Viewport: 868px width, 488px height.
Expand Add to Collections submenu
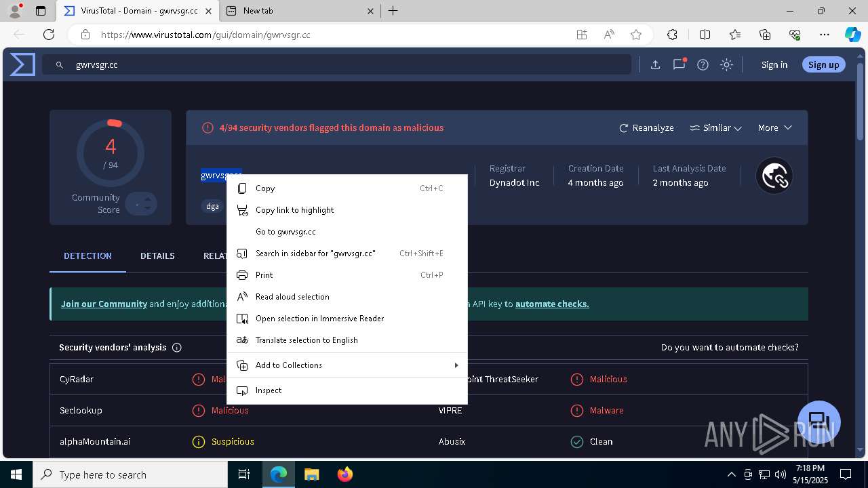pyautogui.click(x=347, y=365)
